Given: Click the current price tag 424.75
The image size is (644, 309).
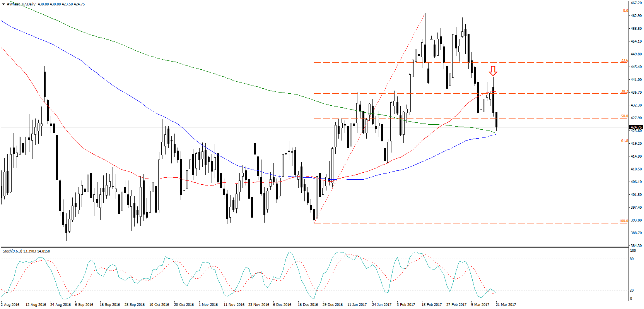Looking at the screenshot, I should click(x=636, y=127).
